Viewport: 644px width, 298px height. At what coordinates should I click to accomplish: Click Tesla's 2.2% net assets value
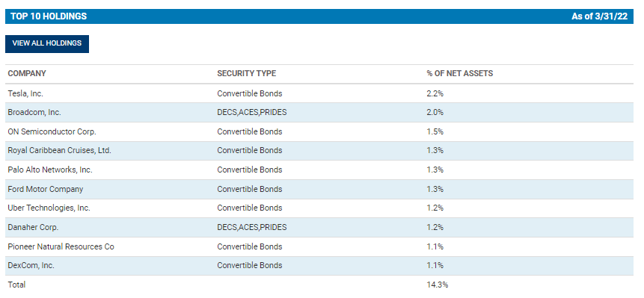435,93
